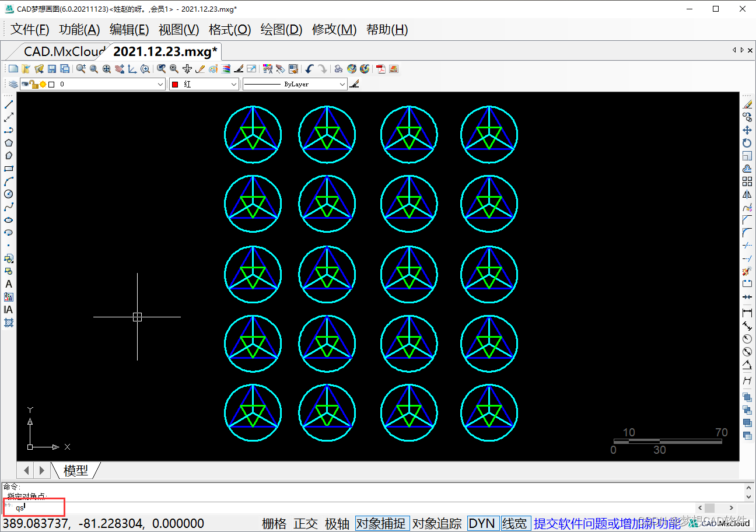Click the red color swatch in color box
756x532 pixels.
coord(175,85)
